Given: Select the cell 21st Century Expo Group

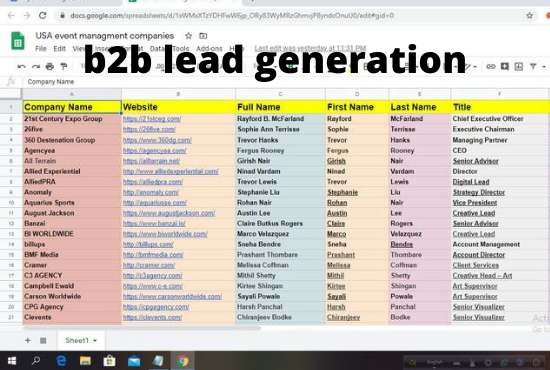Looking at the screenshot, I should 72,119.
